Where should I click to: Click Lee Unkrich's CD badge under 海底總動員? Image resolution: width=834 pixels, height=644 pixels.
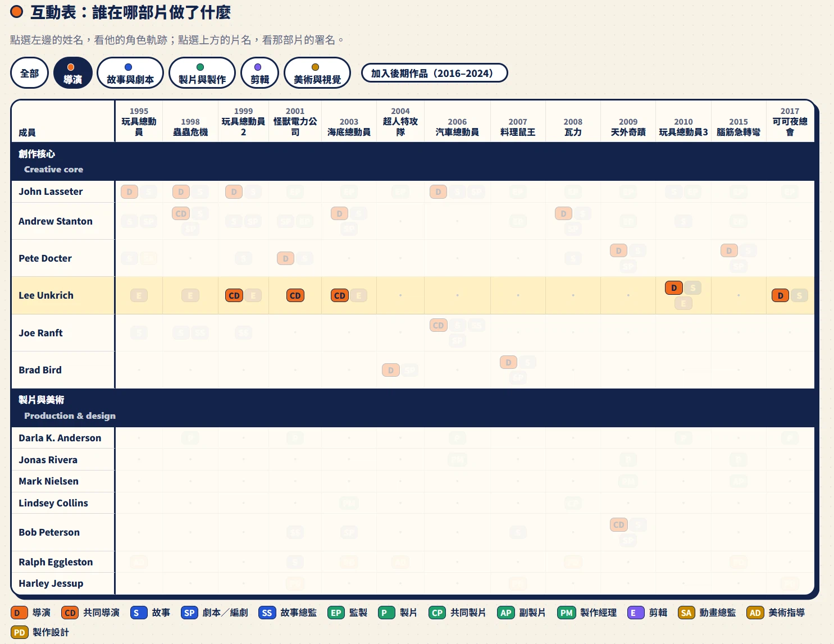(x=340, y=295)
